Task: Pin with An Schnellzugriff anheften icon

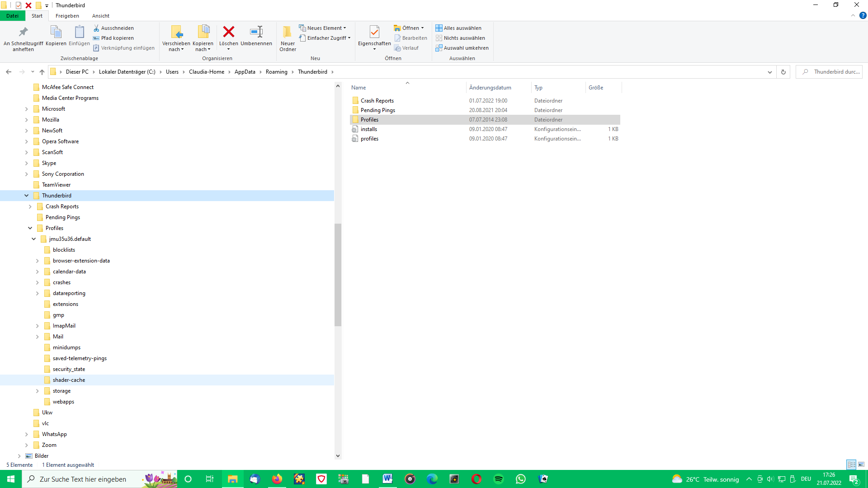Action: click(23, 32)
